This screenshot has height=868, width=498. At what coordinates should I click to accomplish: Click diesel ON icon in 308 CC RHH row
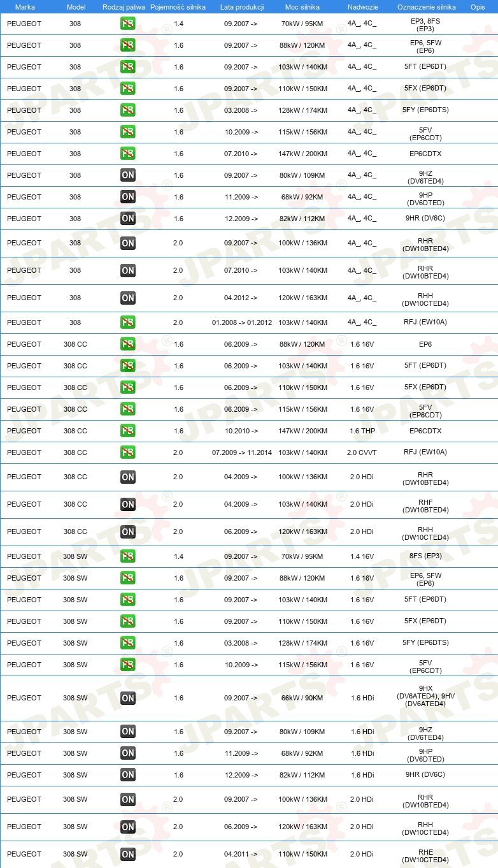128,532
